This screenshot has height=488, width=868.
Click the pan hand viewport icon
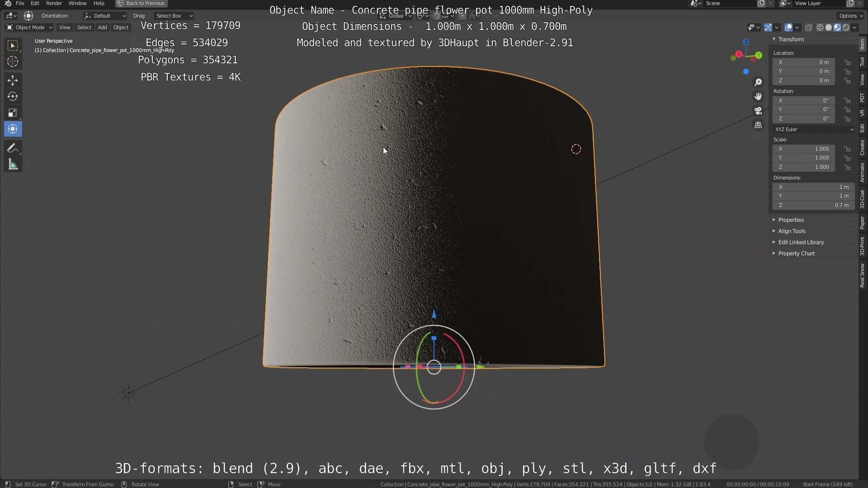pos(758,96)
